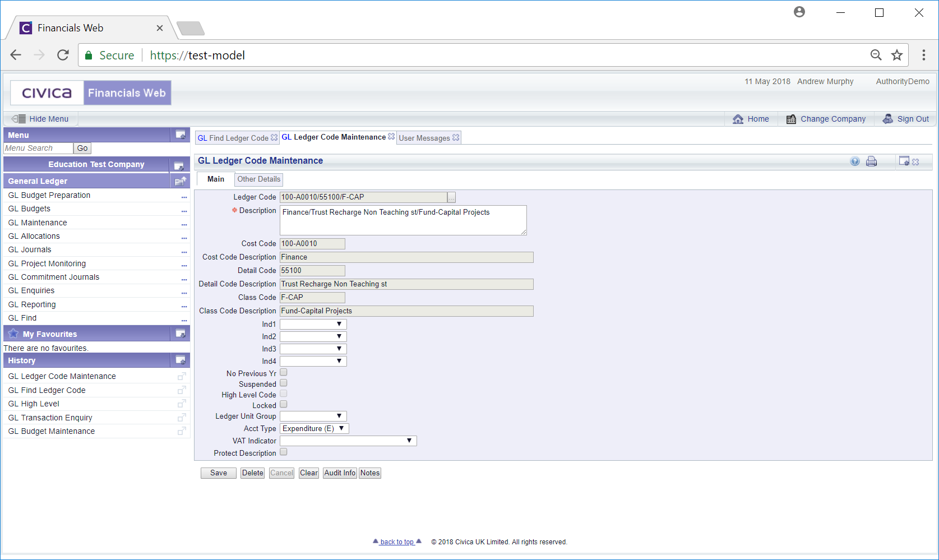Click the Home icon in top navigation

(738, 119)
